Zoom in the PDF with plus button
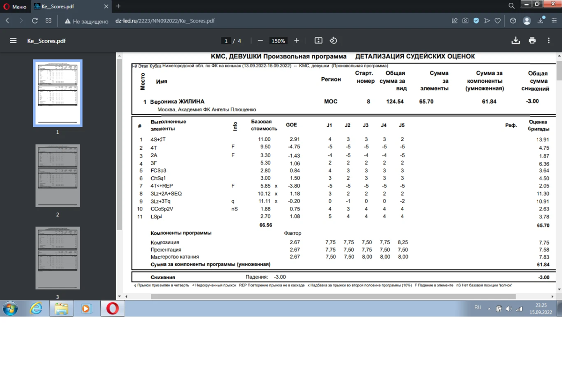The width and height of the screenshot is (562, 392). (296, 41)
